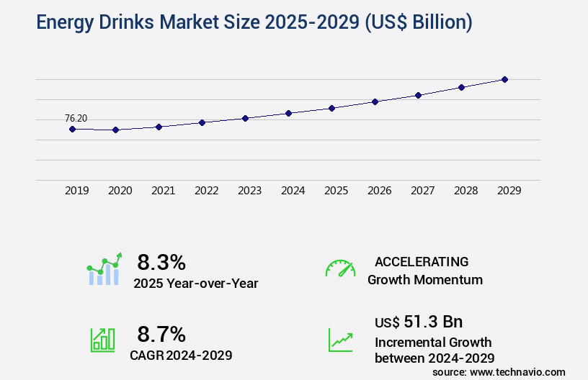This screenshot has width=588, height=380.
Task: Click the 76.20 value label
Action: pyautogui.click(x=76, y=118)
